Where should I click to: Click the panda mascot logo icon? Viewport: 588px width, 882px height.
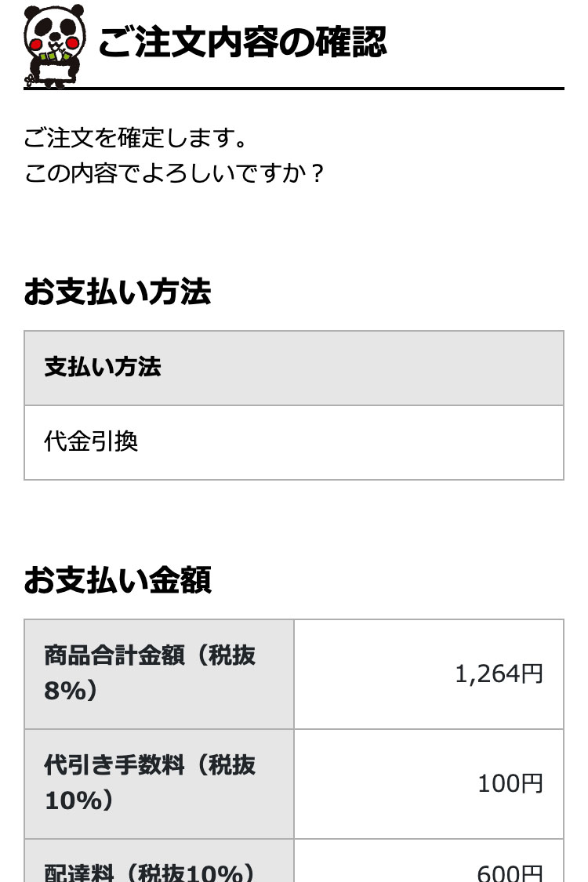click(x=55, y=46)
